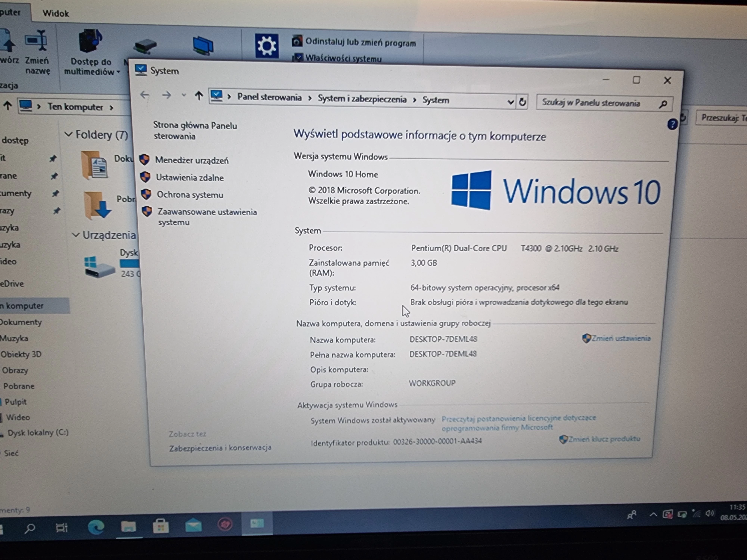Select Pobrane in navigation pane

pyautogui.click(x=19, y=386)
